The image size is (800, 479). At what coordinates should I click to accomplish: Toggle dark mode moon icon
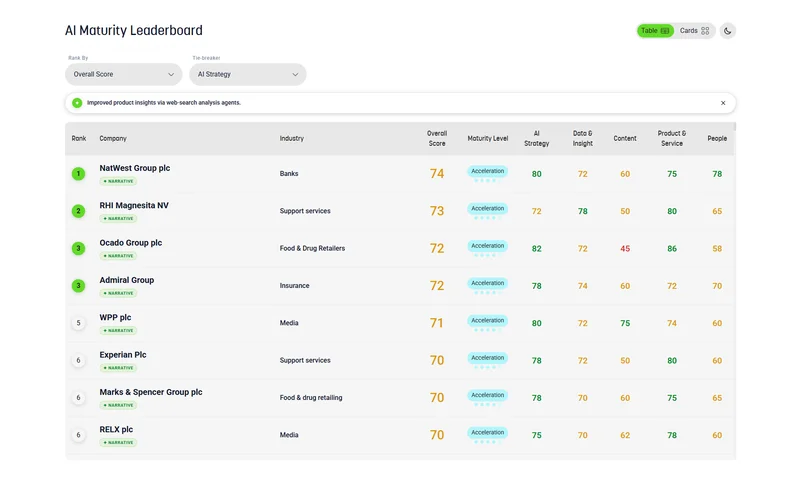(x=728, y=31)
